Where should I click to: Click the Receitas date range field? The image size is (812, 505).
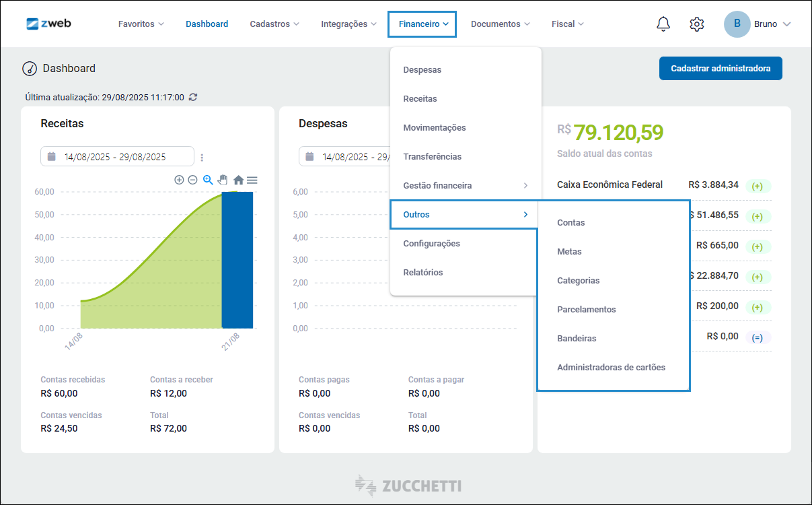[x=117, y=157]
